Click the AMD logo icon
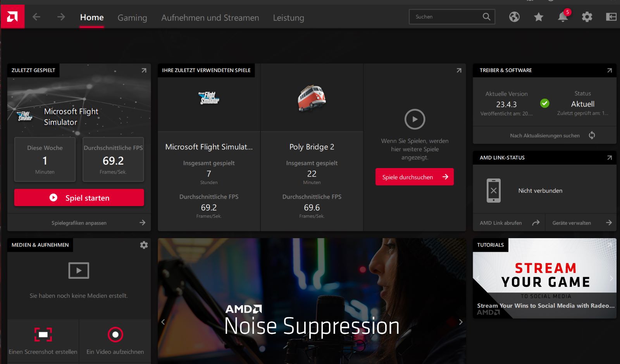 [x=12, y=17]
